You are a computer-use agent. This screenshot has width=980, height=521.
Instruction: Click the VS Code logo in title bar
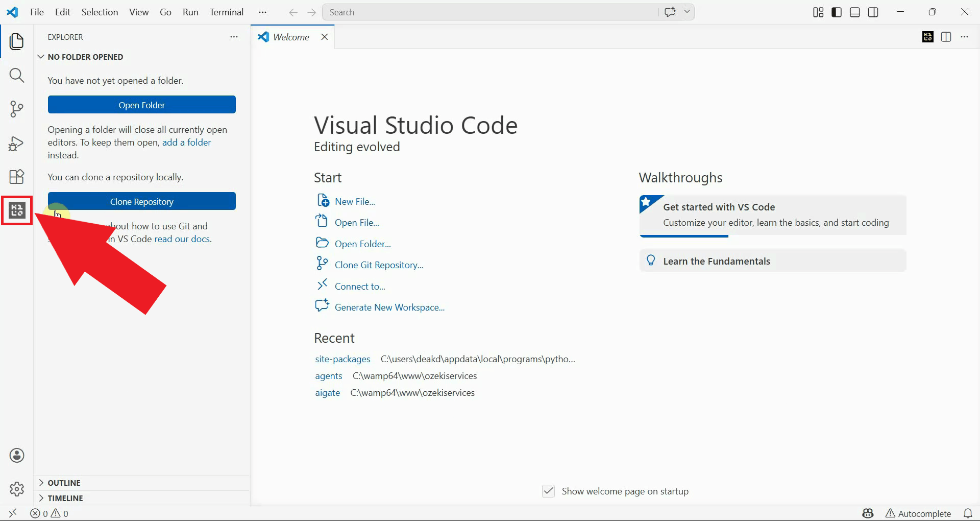[12, 12]
